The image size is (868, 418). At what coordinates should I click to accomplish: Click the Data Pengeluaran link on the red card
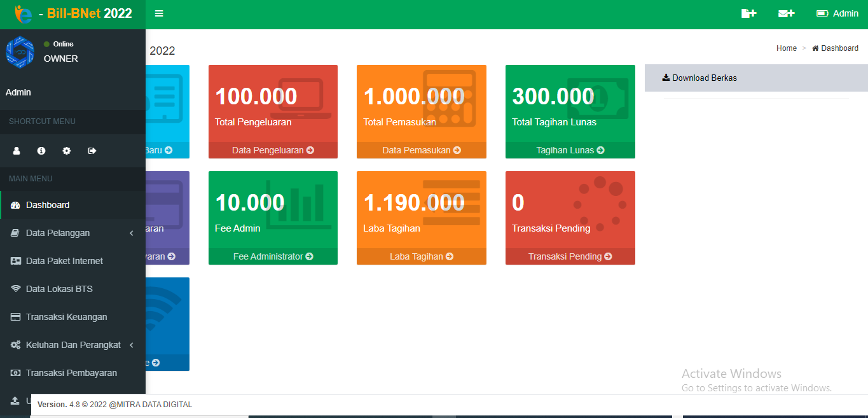(x=273, y=150)
